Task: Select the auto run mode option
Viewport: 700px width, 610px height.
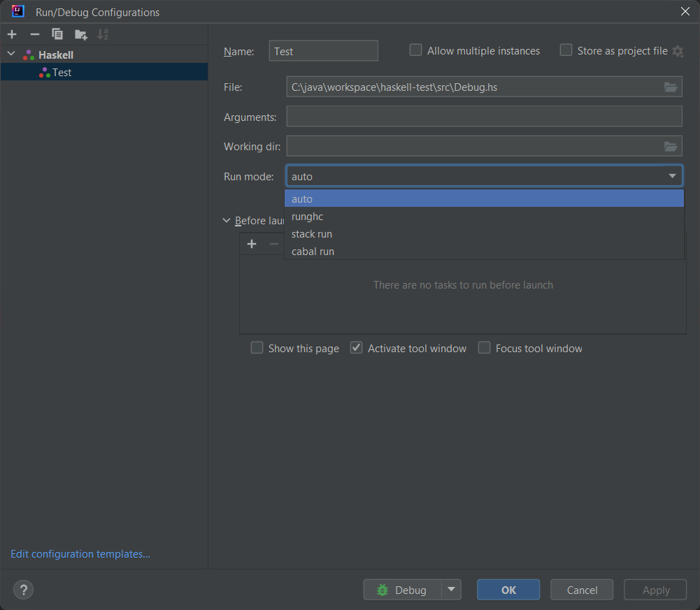Action: tap(484, 198)
